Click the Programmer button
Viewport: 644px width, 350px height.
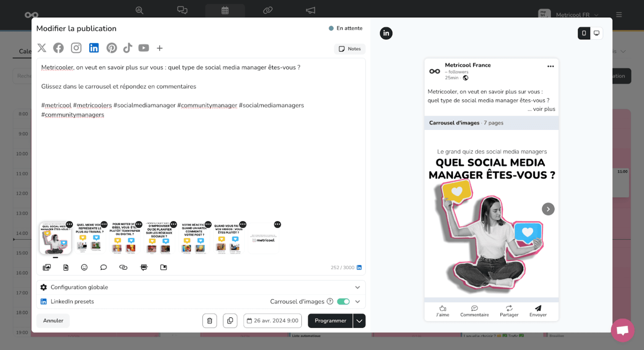(x=330, y=320)
